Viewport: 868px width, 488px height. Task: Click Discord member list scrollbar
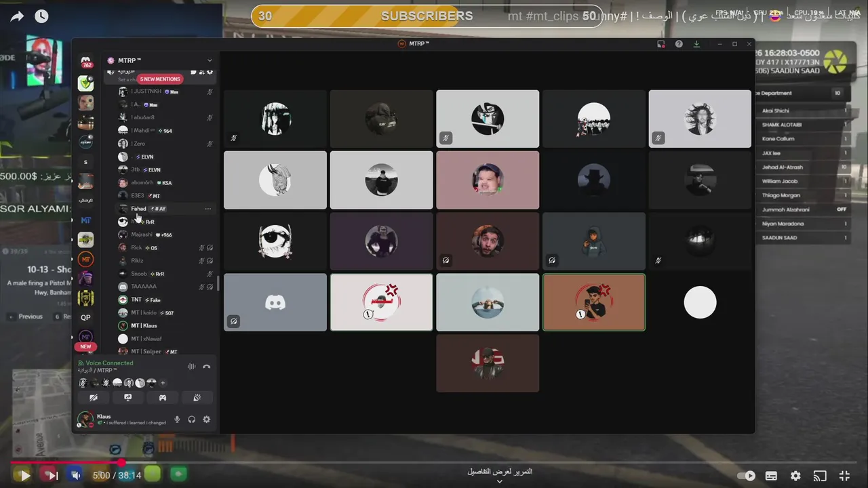tap(218, 283)
